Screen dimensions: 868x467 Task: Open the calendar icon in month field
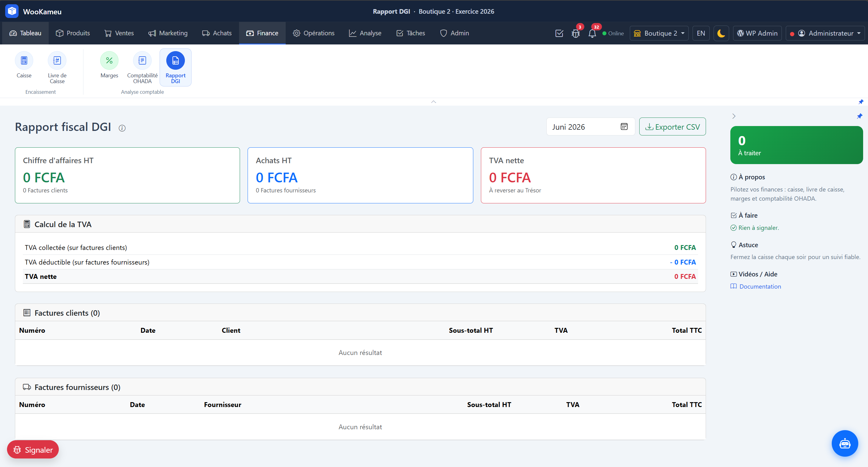(x=624, y=127)
